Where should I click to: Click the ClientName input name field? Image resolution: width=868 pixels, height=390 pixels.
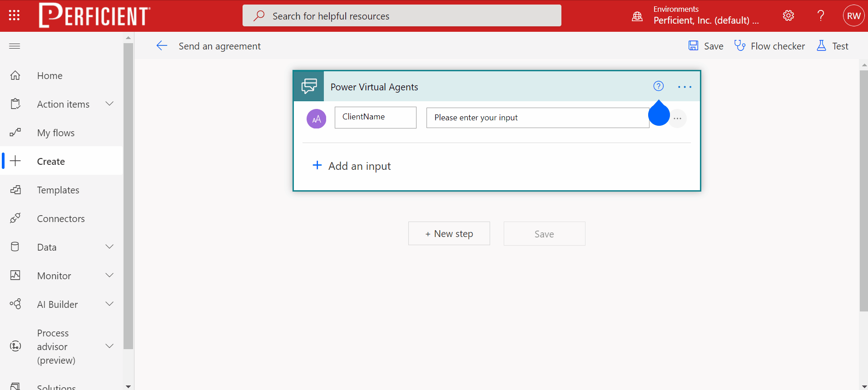(x=376, y=117)
